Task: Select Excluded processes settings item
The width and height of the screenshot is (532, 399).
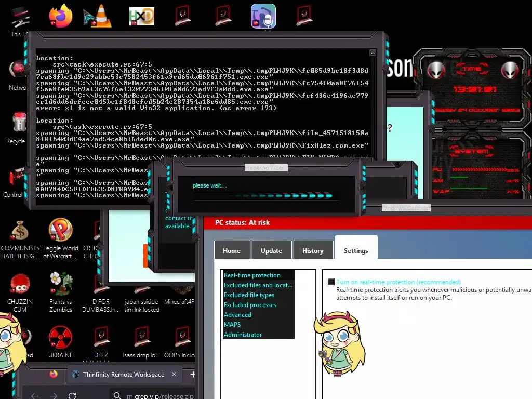Action: [250, 304]
